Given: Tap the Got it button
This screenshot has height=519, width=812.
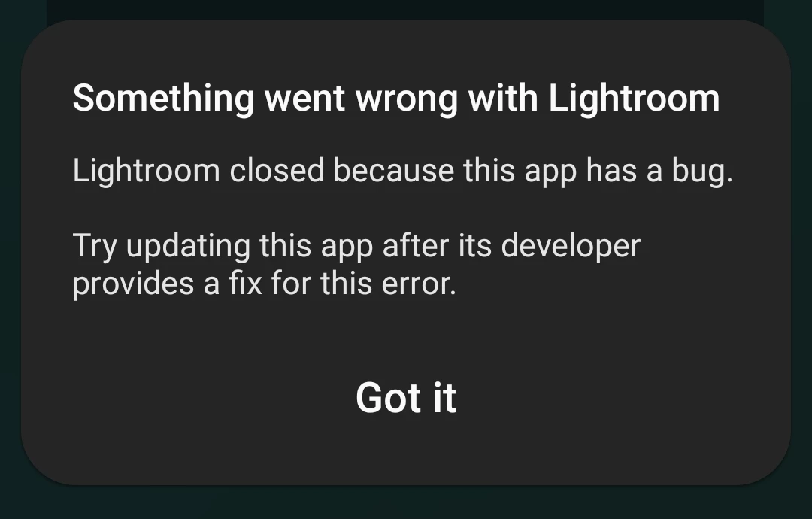Looking at the screenshot, I should point(405,398).
